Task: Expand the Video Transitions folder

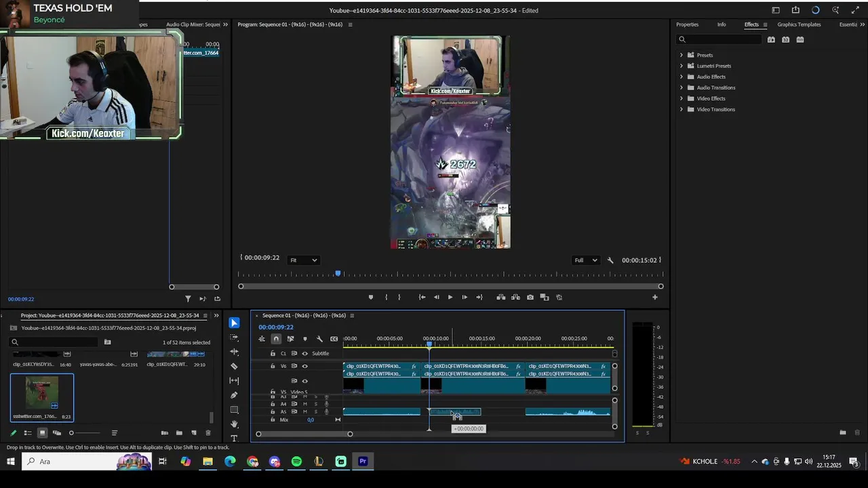Action: point(682,109)
